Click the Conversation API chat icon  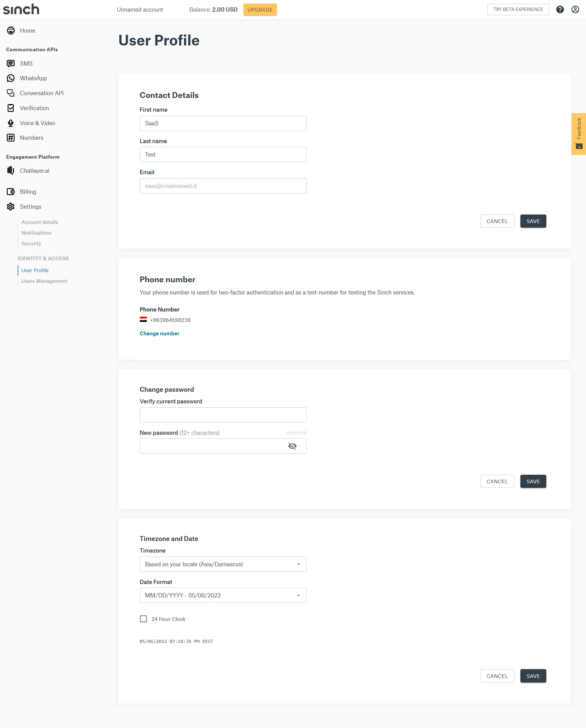[x=10, y=93]
